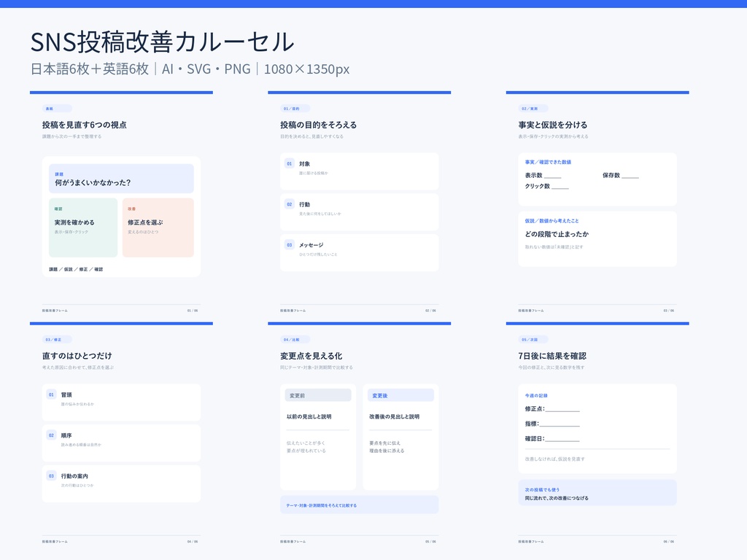Select the heading '変更点を見える化'

[x=311, y=356]
